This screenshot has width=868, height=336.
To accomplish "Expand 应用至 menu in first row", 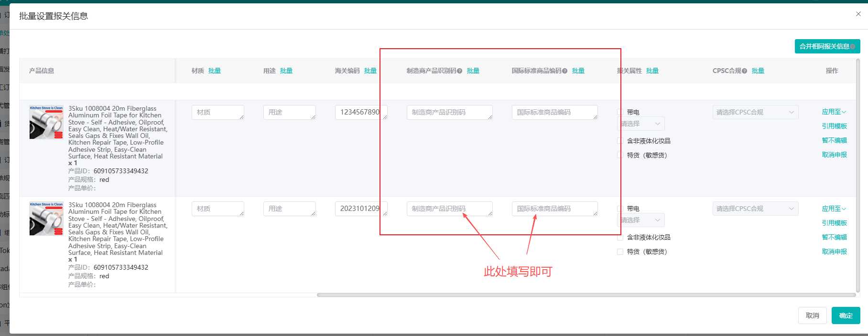I will [x=834, y=112].
